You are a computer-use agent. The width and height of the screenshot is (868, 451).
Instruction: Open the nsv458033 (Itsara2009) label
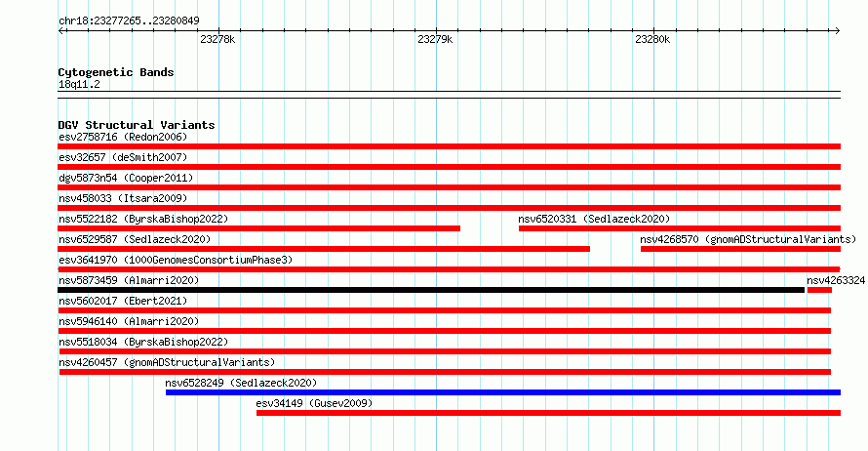[123, 198]
